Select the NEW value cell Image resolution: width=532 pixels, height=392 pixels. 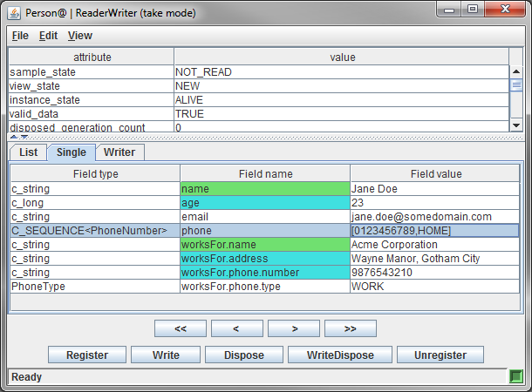coord(342,85)
